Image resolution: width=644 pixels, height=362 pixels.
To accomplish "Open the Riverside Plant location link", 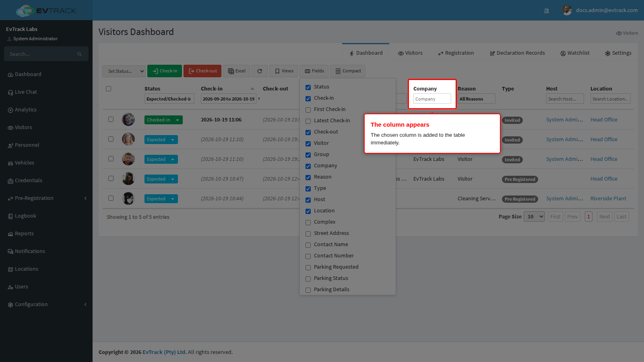I will [x=608, y=199].
